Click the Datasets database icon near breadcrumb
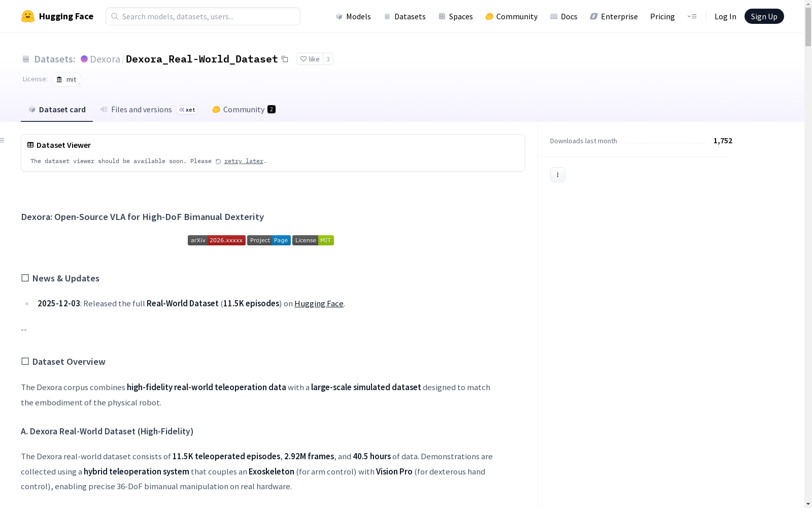 pos(26,59)
